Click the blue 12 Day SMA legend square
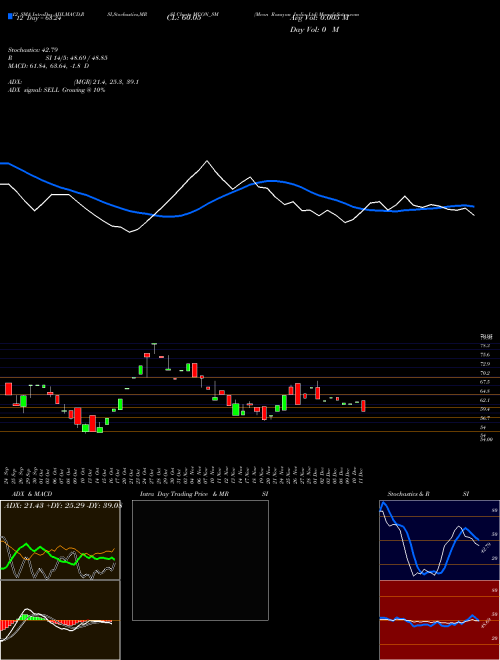 [10, 17]
